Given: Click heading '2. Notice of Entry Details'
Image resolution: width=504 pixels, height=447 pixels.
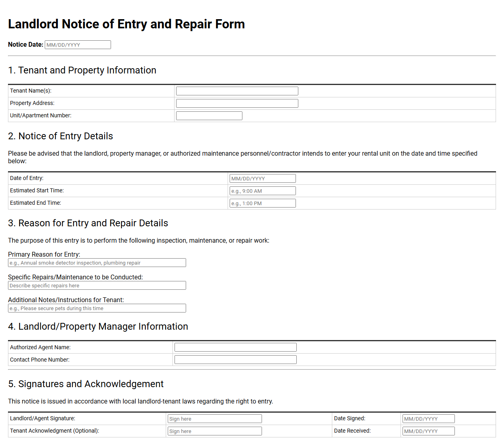Looking at the screenshot, I should click(60, 136).
